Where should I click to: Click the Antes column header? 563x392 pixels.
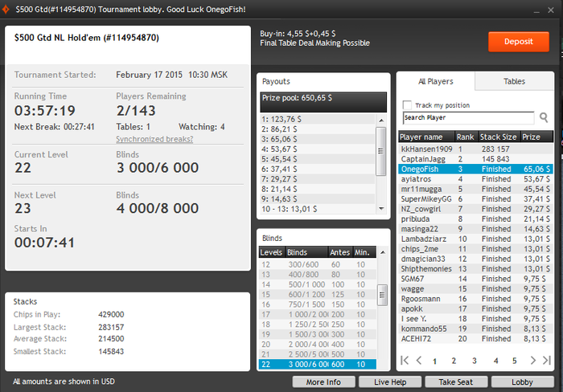click(339, 252)
